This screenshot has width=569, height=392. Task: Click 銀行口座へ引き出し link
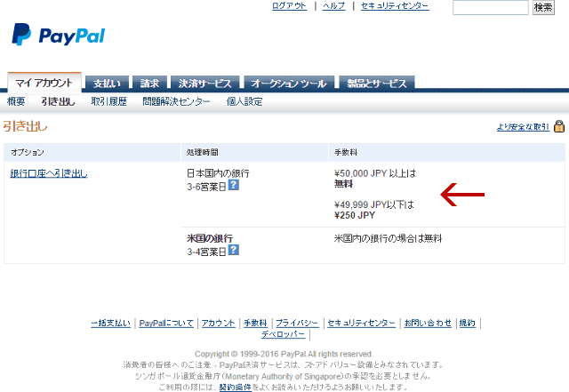49,173
